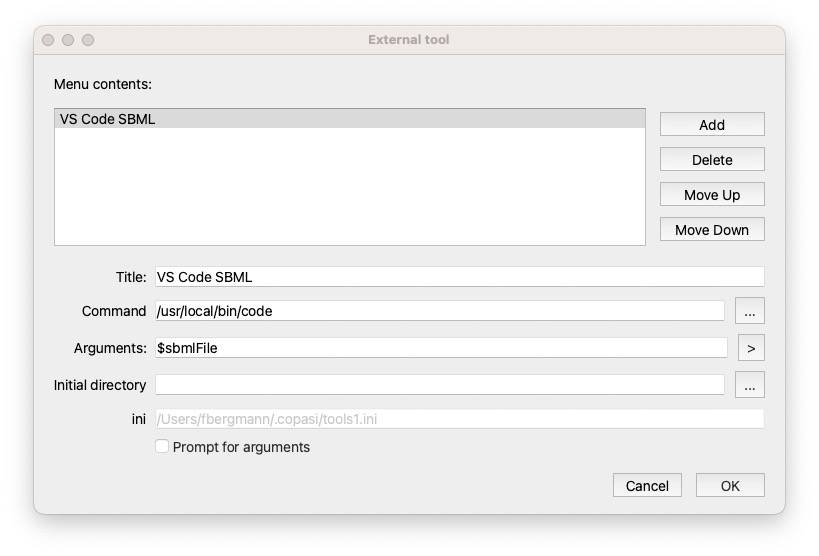Viewport: 819px width, 556px height.
Task: Enable Prompt for arguments checkbox
Action: pos(162,446)
